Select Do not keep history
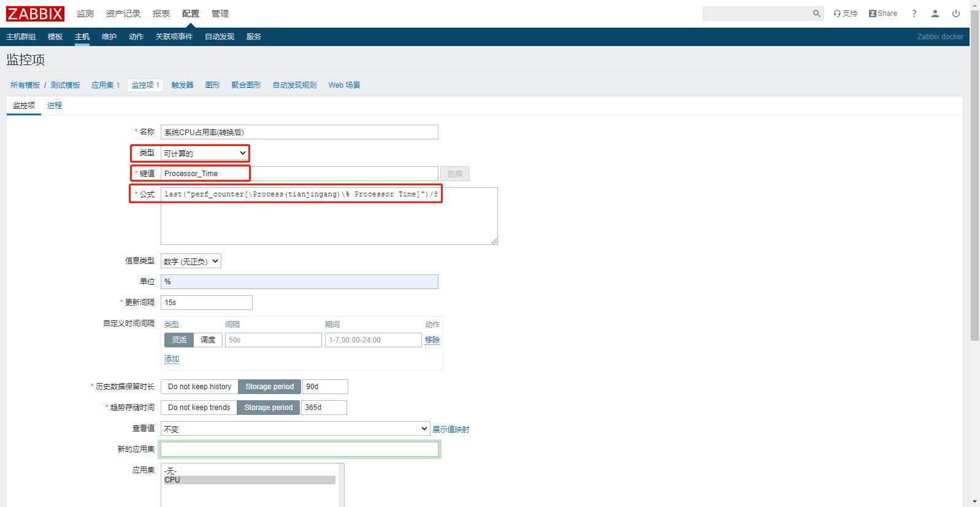This screenshot has width=980, height=507. [x=199, y=387]
